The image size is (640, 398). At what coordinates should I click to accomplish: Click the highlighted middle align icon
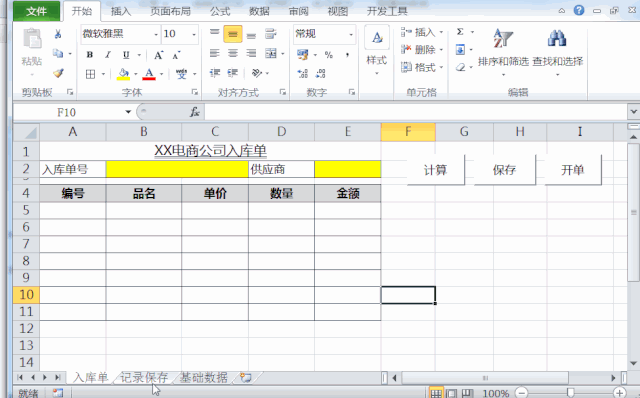233,34
